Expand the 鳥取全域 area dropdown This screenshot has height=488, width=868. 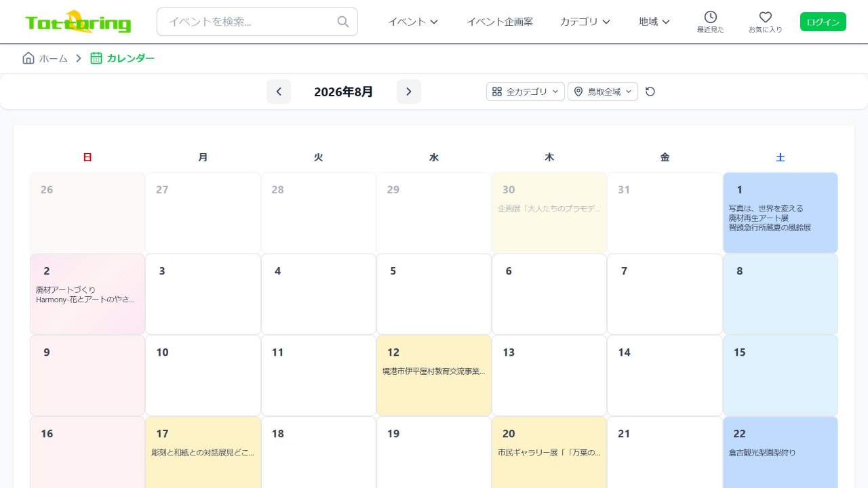(603, 91)
